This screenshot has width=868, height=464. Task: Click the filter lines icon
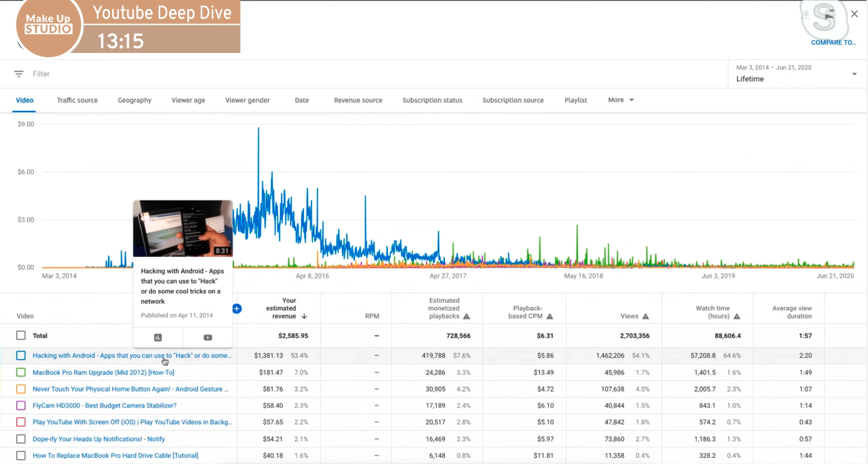(x=19, y=74)
